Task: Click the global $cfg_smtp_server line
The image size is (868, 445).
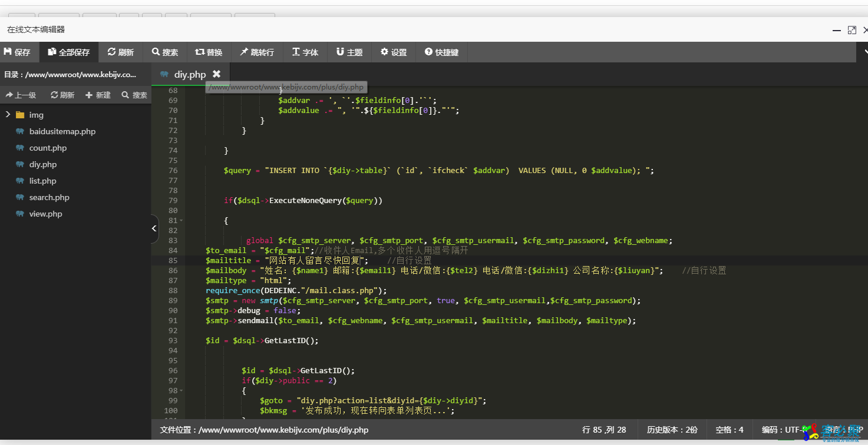Action: click(459, 240)
